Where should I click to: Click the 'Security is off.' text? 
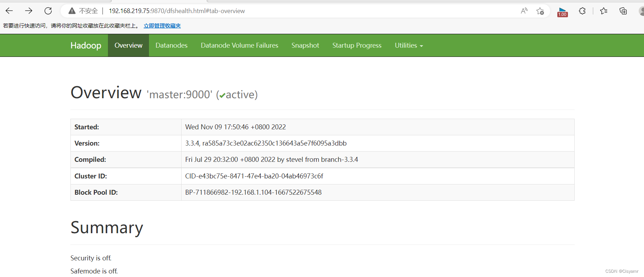(91, 258)
